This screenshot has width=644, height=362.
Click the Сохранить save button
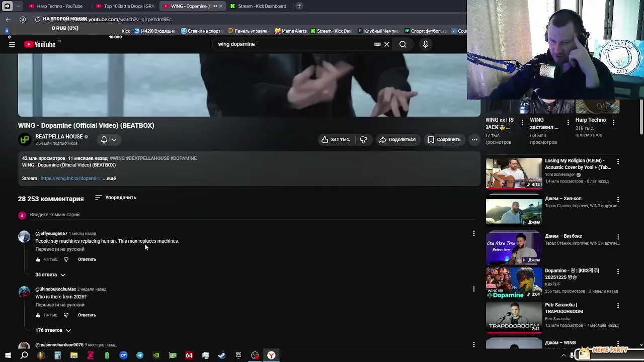[x=444, y=140]
